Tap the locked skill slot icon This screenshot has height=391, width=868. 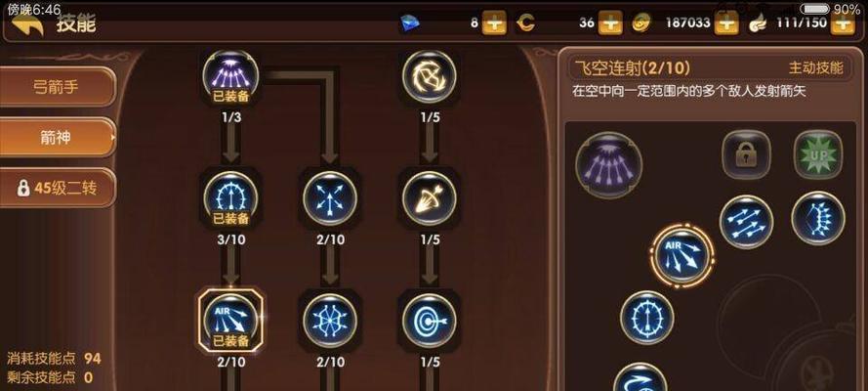[x=746, y=155]
